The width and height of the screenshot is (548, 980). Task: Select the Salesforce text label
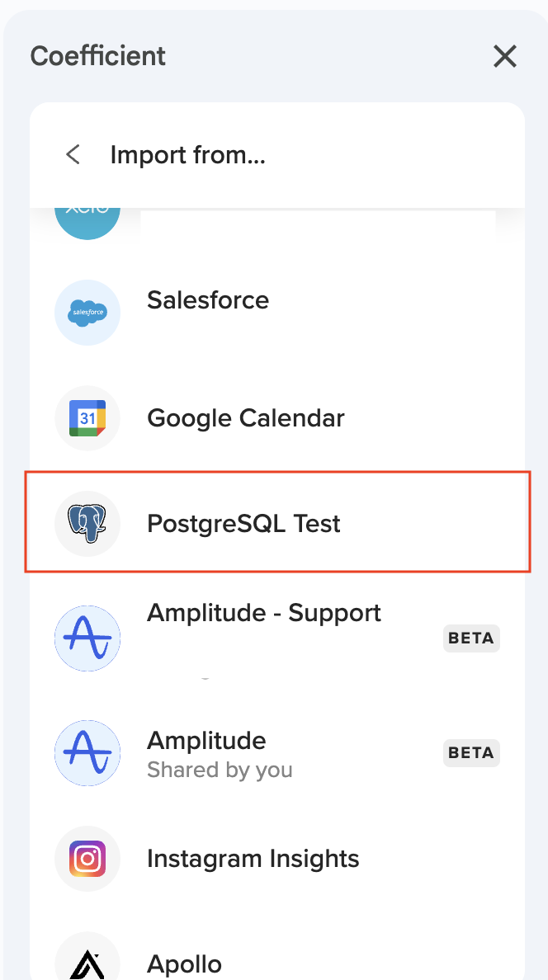coord(208,299)
